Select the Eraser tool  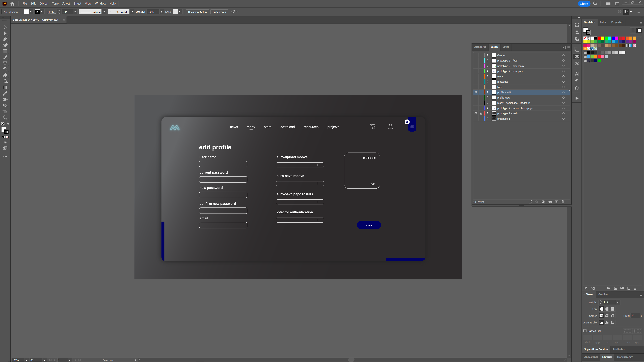(x=5, y=75)
